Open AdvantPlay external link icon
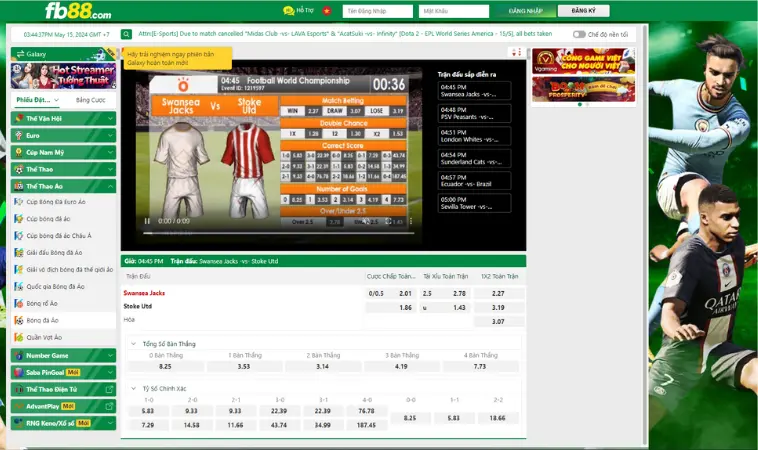 (110, 406)
